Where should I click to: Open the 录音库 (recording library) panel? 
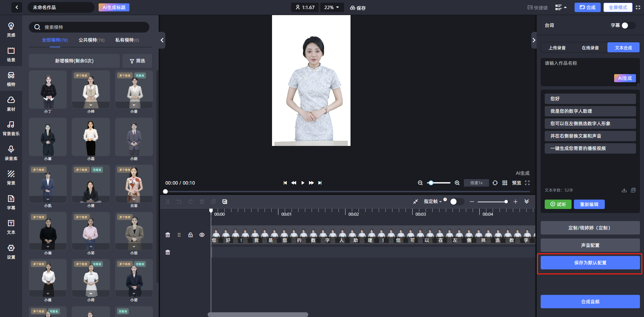(x=11, y=153)
